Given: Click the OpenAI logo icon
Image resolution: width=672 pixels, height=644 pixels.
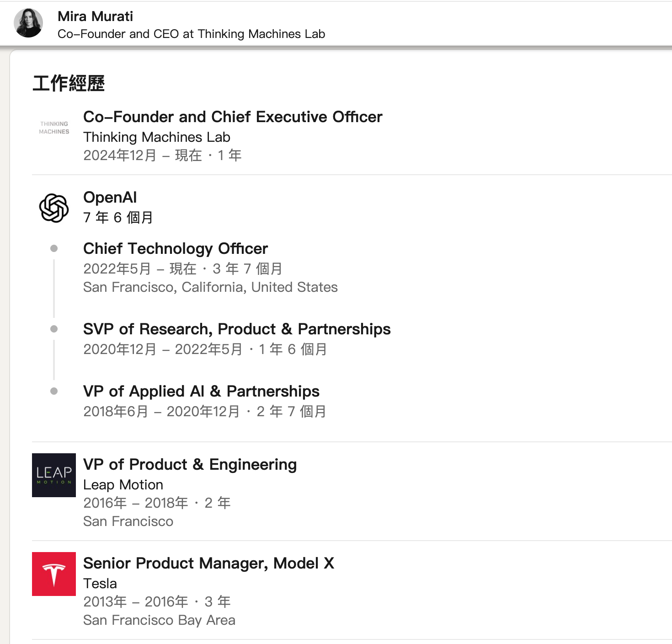Looking at the screenshot, I should point(54,208).
